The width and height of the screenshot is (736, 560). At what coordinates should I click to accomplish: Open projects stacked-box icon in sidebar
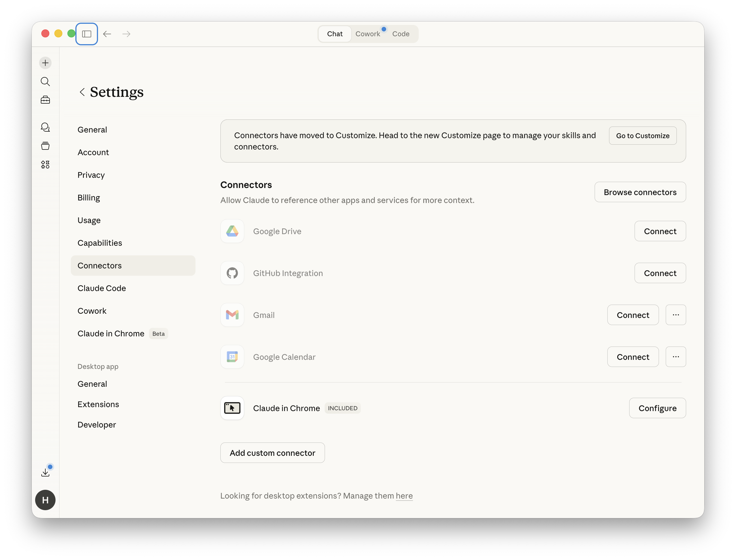45,146
